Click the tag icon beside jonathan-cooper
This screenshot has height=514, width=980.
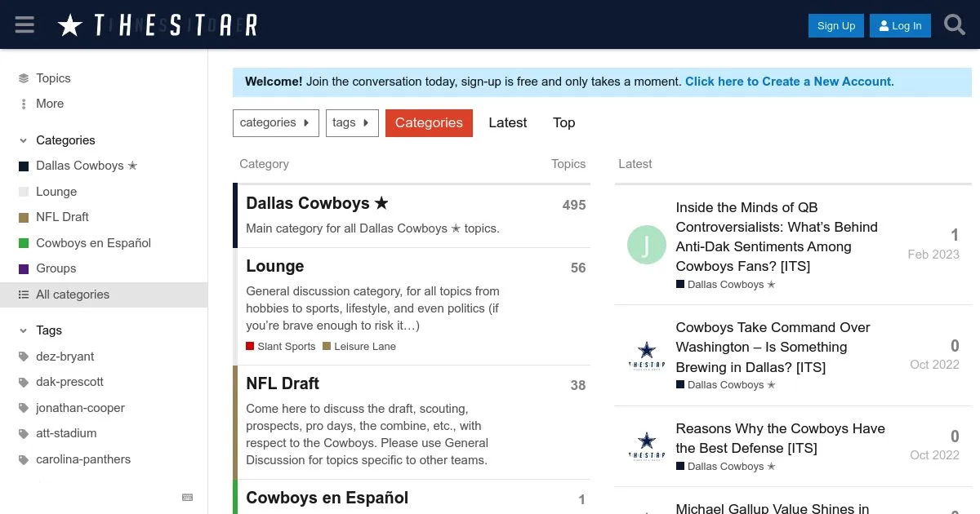(24, 408)
